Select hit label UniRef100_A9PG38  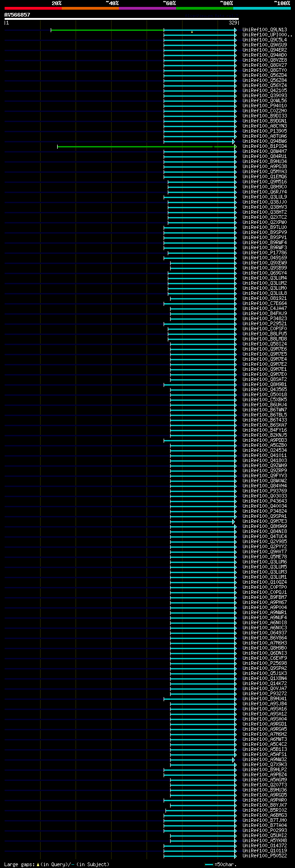[x=265, y=167]
